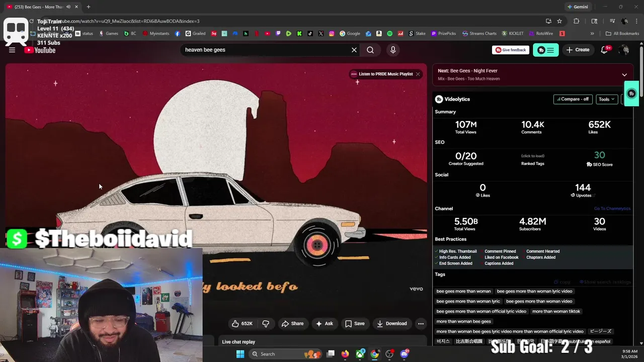Clear the search box with the X
The image size is (644, 362).
point(354,50)
